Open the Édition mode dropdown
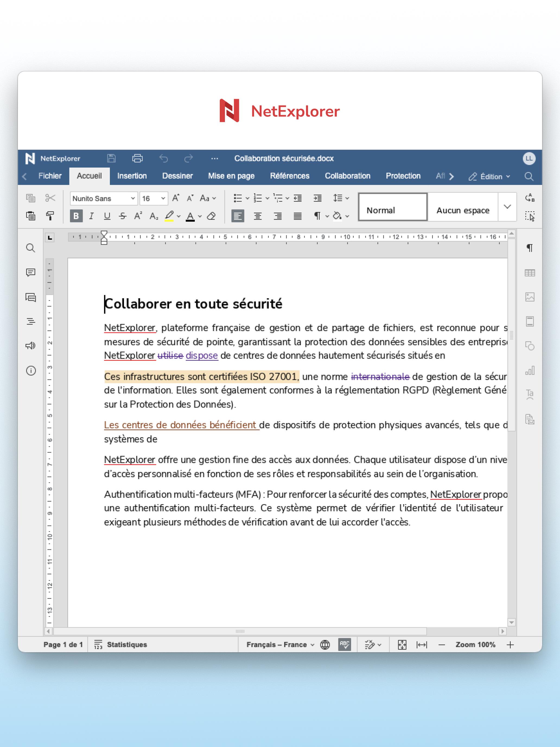 click(489, 176)
